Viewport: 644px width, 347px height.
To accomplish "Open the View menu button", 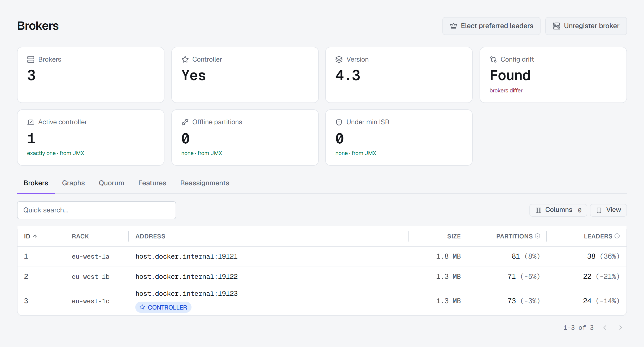I will pos(608,210).
